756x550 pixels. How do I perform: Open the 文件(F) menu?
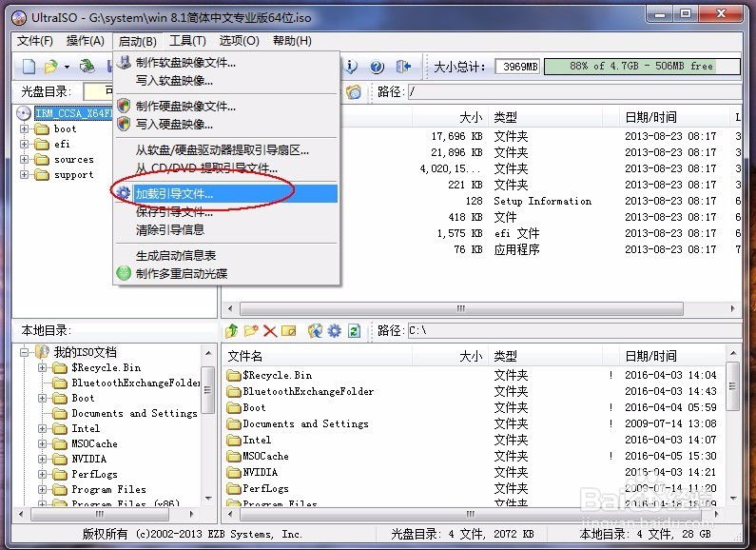tap(35, 41)
